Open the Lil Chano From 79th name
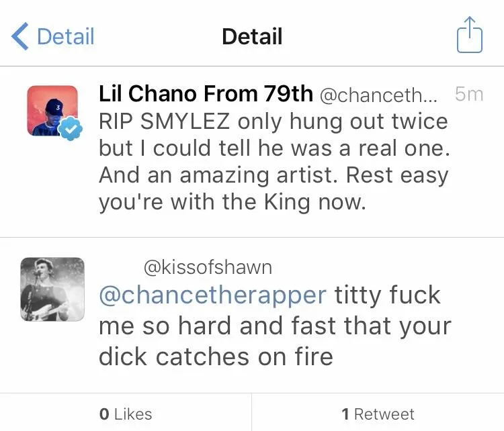 pos(206,94)
